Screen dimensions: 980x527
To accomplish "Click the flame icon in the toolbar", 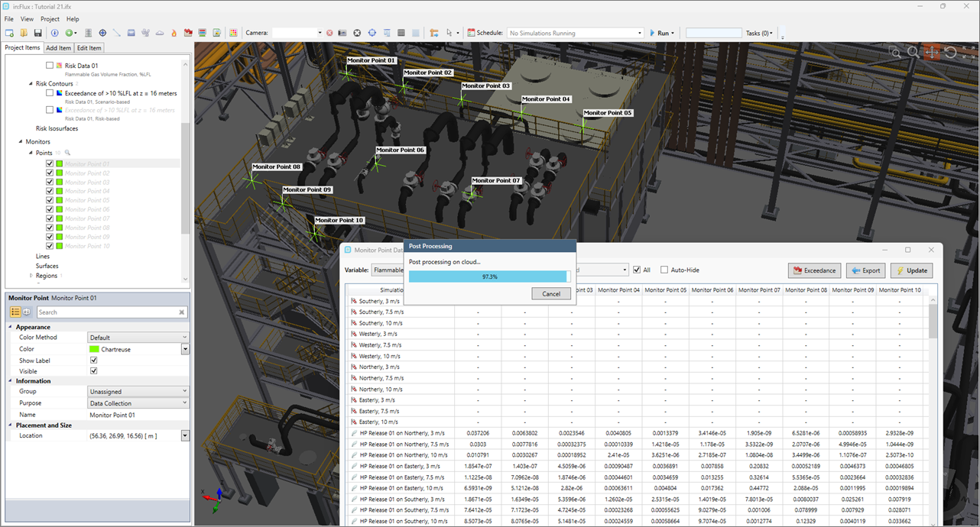I will 174,33.
